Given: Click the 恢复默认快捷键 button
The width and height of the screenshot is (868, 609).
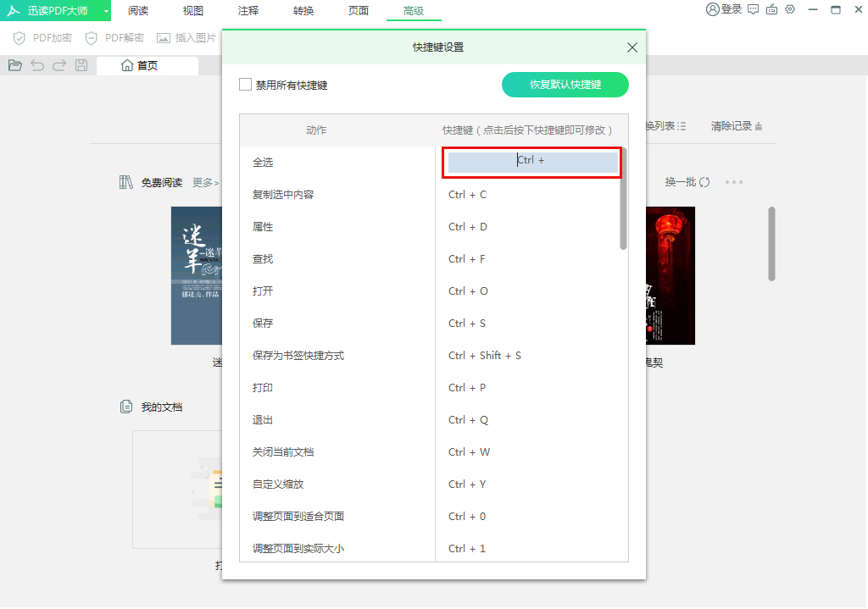Looking at the screenshot, I should click(x=565, y=85).
